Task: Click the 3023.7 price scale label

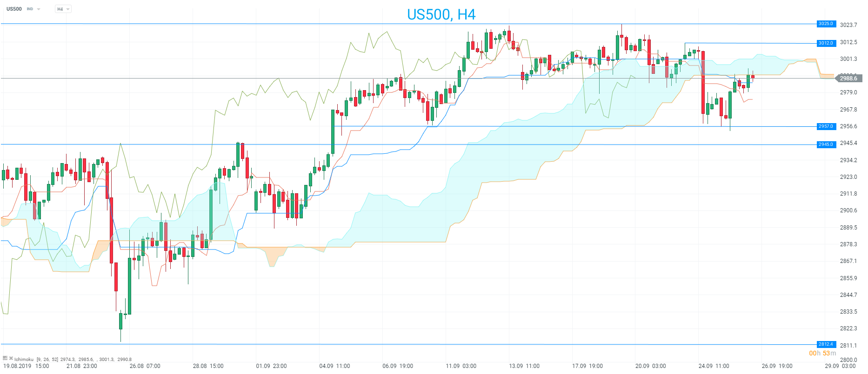Action: [x=848, y=25]
